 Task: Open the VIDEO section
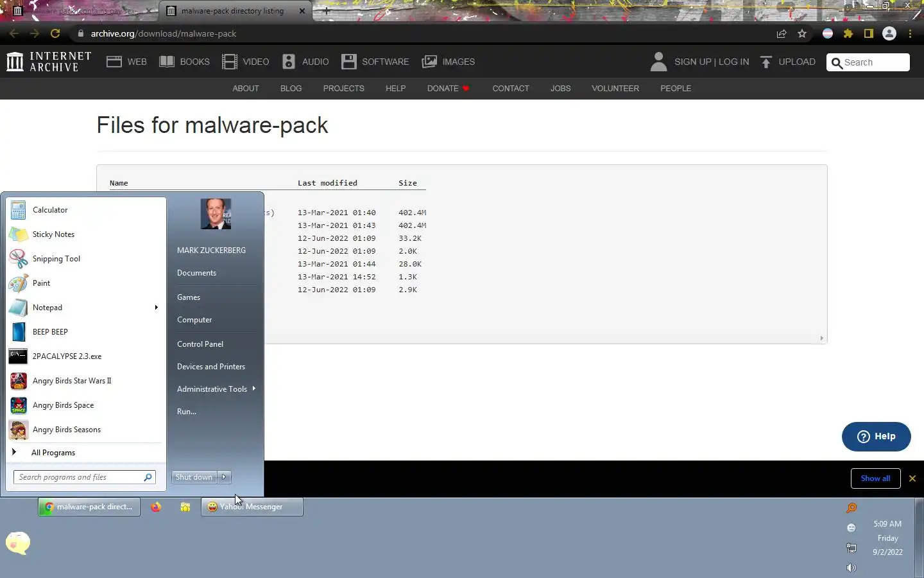pos(245,62)
